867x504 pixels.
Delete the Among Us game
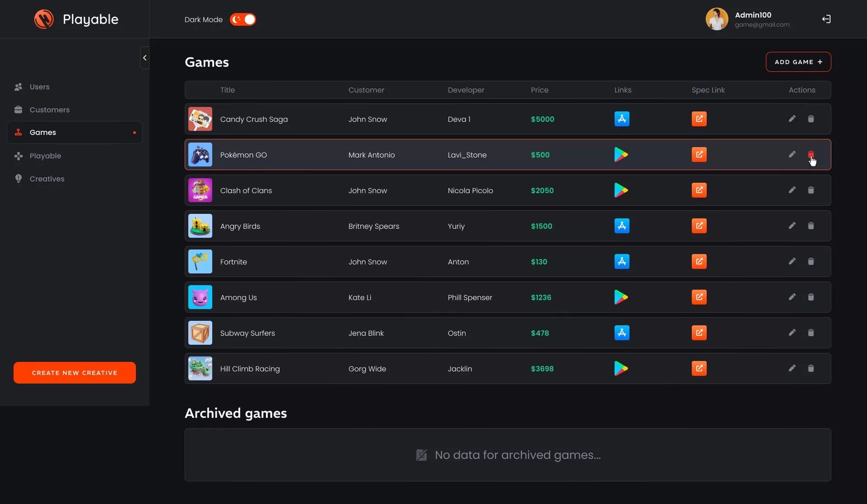point(811,297)
